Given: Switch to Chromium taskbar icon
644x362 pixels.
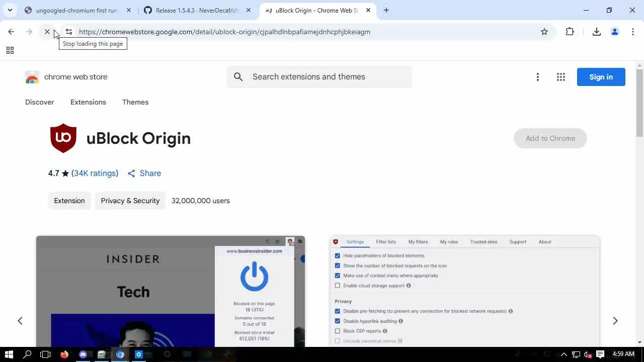Looking at the screenshot, I should pyautogui.click(x=120, y=354).
